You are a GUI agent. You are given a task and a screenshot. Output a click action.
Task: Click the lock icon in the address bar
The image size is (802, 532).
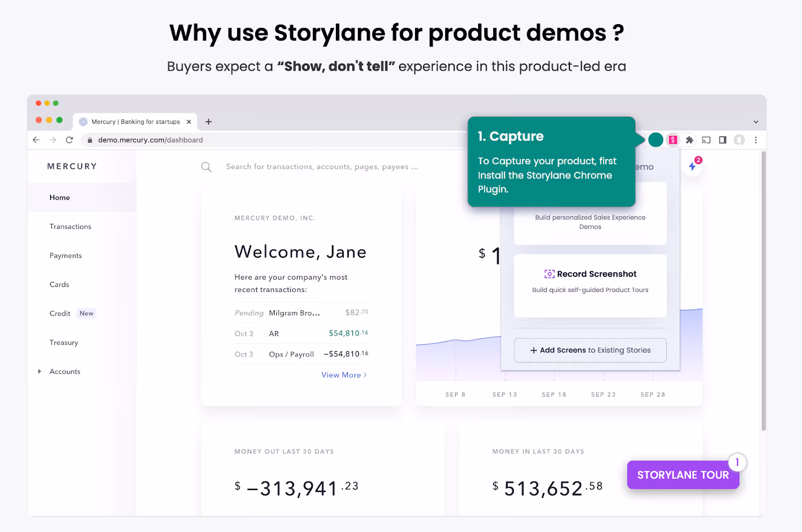(x=89, y=140)
